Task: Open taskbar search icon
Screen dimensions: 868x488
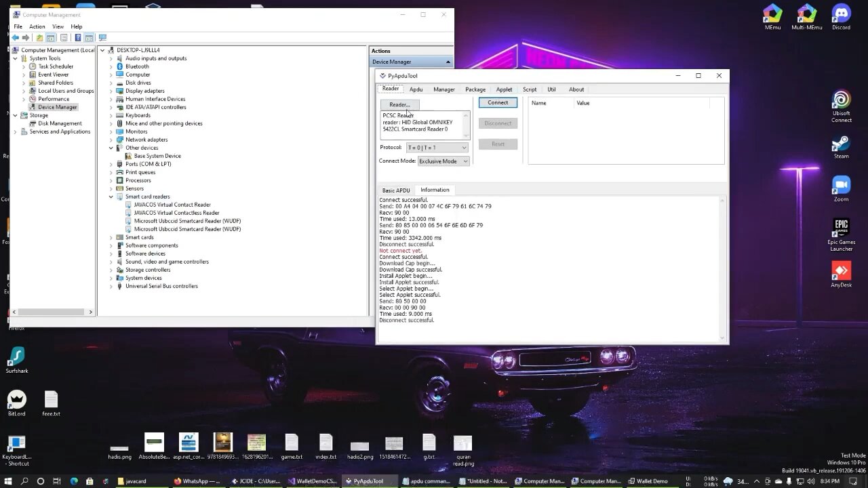Action: 24,481
